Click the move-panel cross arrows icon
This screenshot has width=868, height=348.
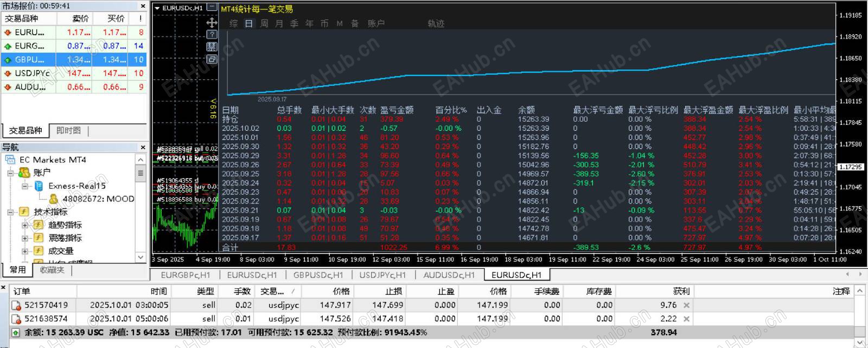coord(212,22)
